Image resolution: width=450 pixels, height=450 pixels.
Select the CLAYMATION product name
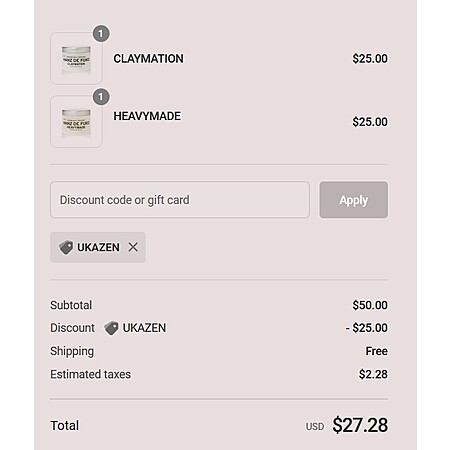point(148,59)
